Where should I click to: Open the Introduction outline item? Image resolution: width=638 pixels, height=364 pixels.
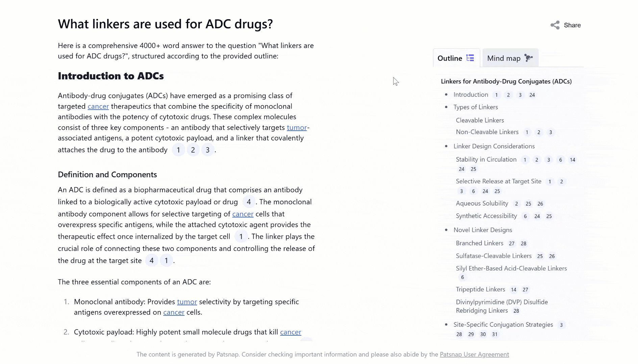(471, 95)
